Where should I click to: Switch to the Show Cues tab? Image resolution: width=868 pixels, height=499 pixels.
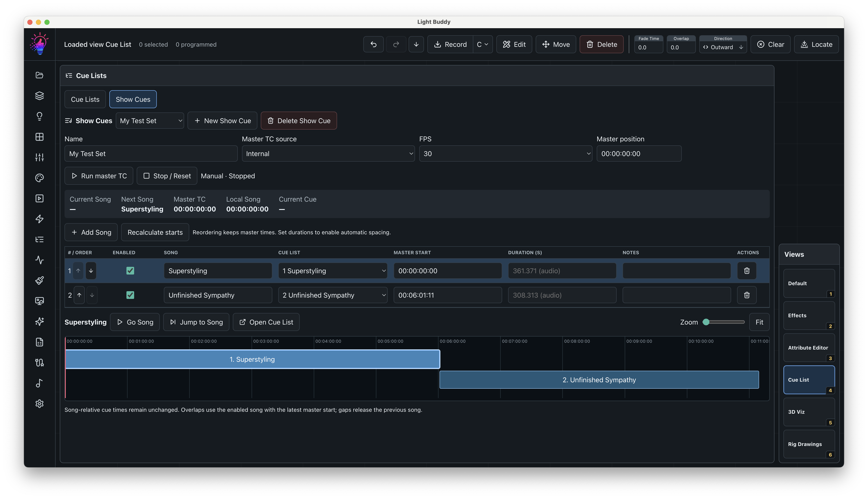coord(133,99)
